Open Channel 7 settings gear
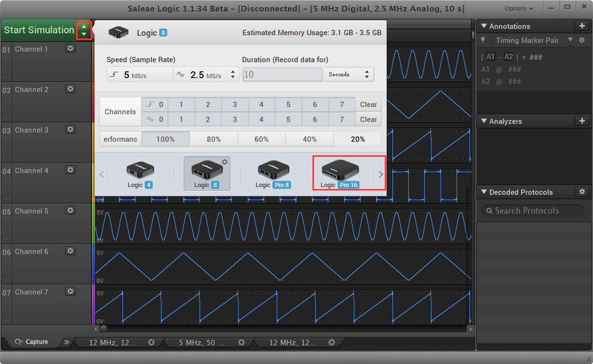This screenshot has height=364, width=593. point(70,291)
